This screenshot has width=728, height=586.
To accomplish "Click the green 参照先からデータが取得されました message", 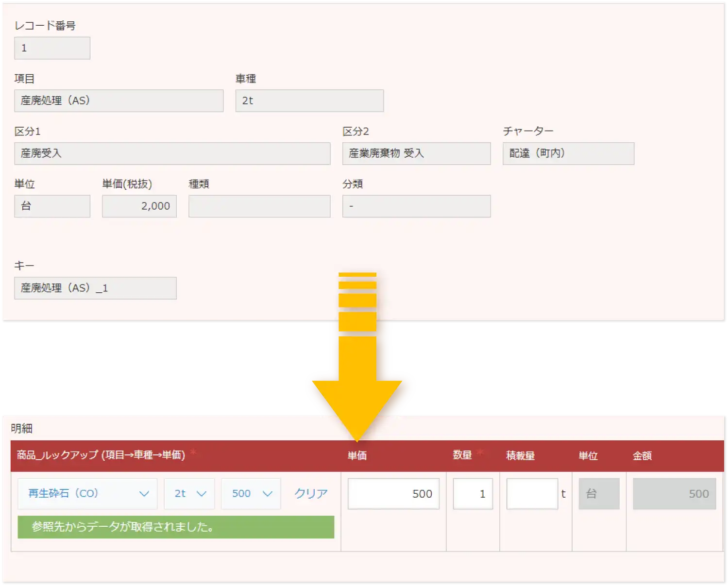I will click(176, 527).
